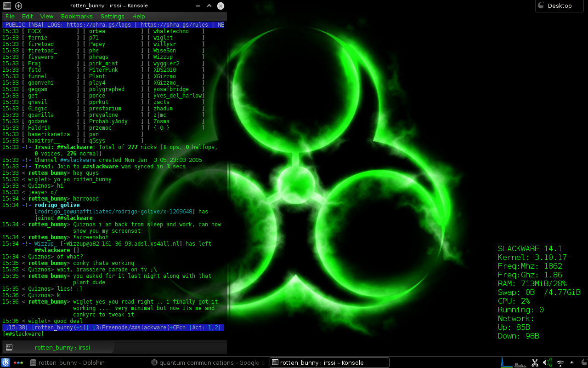Open the File menu
The height and width of the screenshot is (368, 588).
(x=10, y=16)
